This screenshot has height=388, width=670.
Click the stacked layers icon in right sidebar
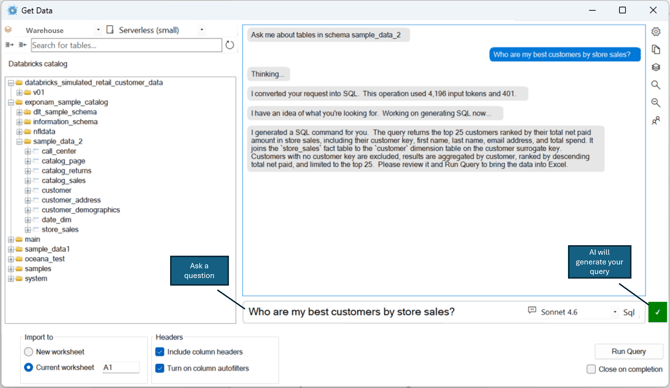pyautogui.click(x=655, y=67)
